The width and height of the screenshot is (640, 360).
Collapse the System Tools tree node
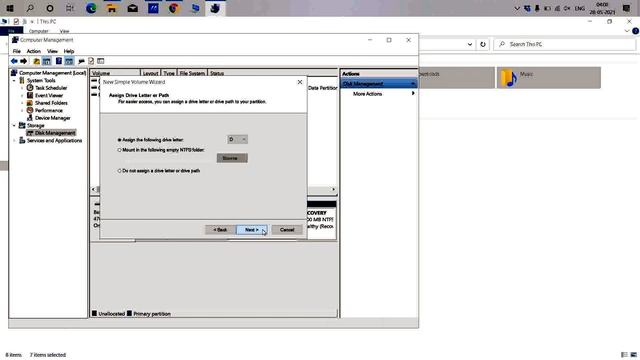pos(14,81)
